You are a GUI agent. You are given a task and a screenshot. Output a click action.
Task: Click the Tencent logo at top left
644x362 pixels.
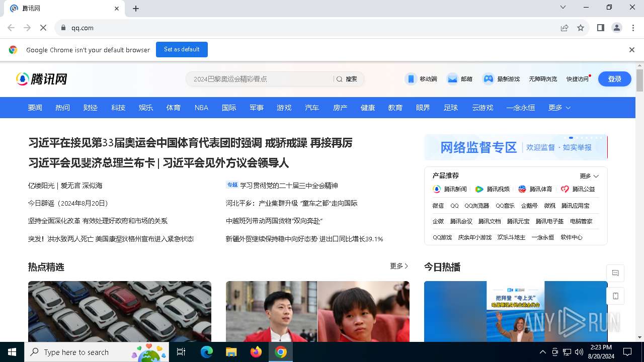42,79
